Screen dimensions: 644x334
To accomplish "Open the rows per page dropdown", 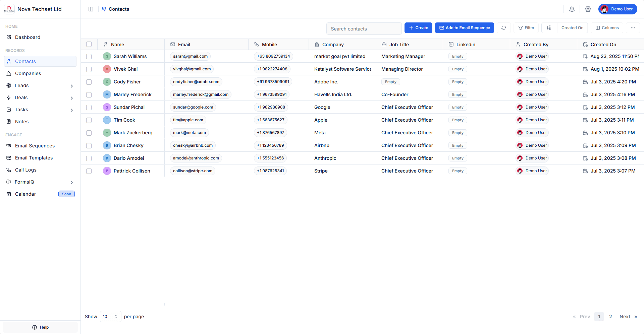I will 110,317.
